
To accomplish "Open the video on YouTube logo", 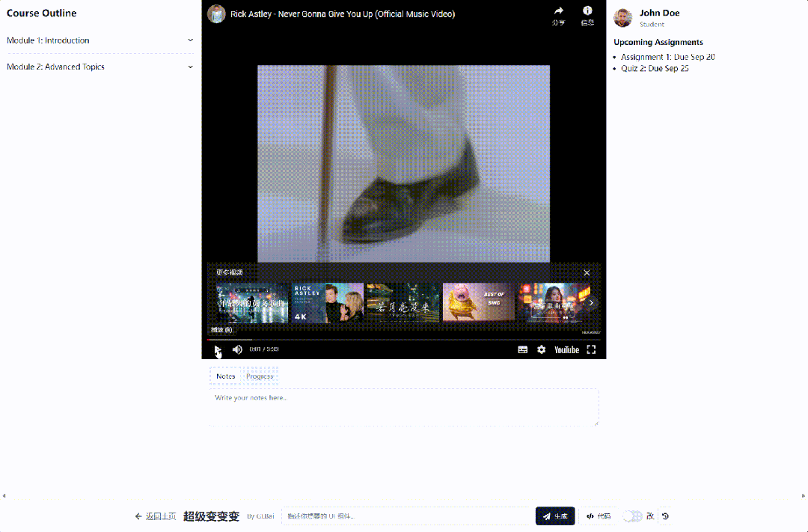I will (566, 349).
